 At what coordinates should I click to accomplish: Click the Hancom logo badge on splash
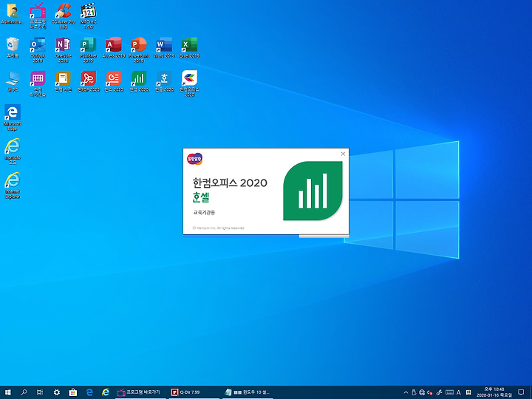(x=195, y=159)
